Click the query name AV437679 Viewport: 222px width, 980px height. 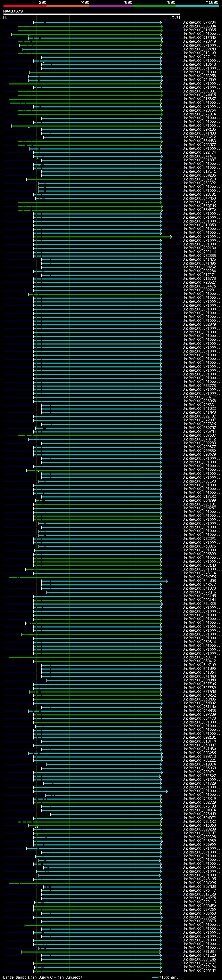[13, 11]
